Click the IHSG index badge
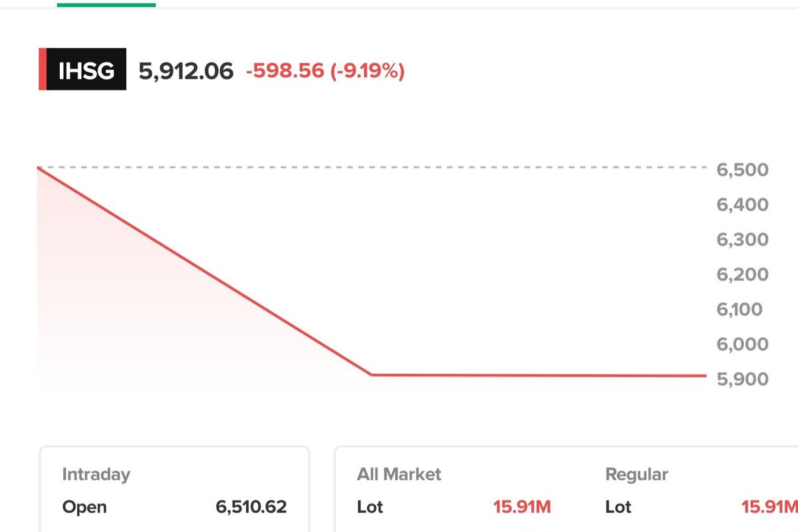The image size is (798, 532). click(x=86, y=70)
